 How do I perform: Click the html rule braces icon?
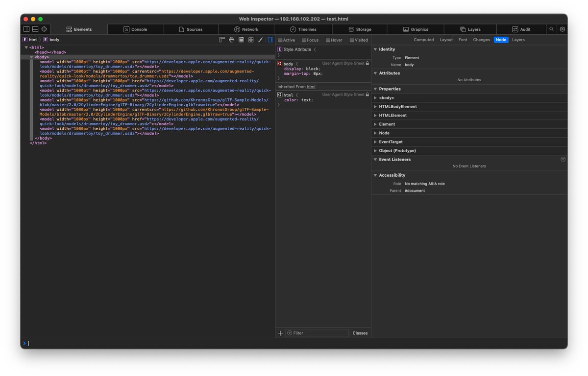point(280,95)
